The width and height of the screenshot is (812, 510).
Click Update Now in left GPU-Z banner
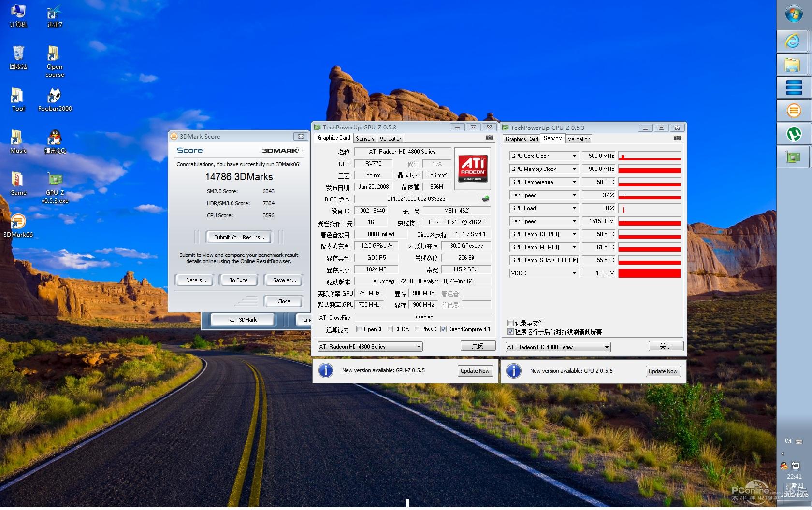[x=475, y=371]
